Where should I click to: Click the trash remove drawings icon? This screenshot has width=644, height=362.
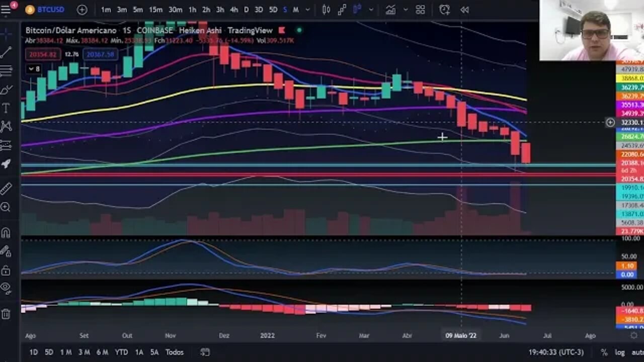[6, 314]
